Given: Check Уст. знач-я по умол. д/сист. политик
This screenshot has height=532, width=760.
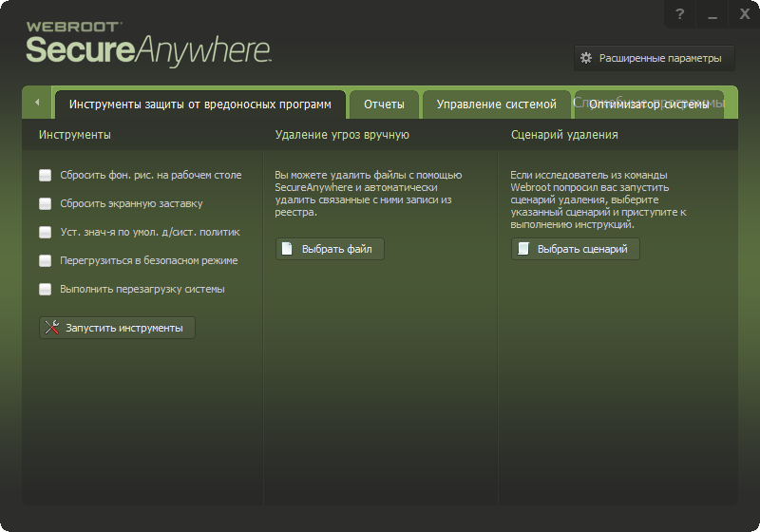Looking at the screenshot, I should coord(45,232).
